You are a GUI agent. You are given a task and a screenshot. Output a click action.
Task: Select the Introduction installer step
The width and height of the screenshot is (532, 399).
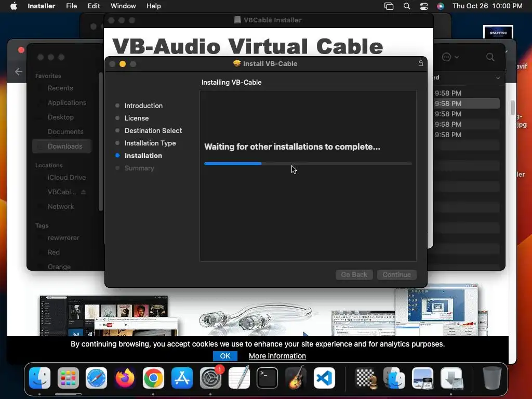pos(143,105)
